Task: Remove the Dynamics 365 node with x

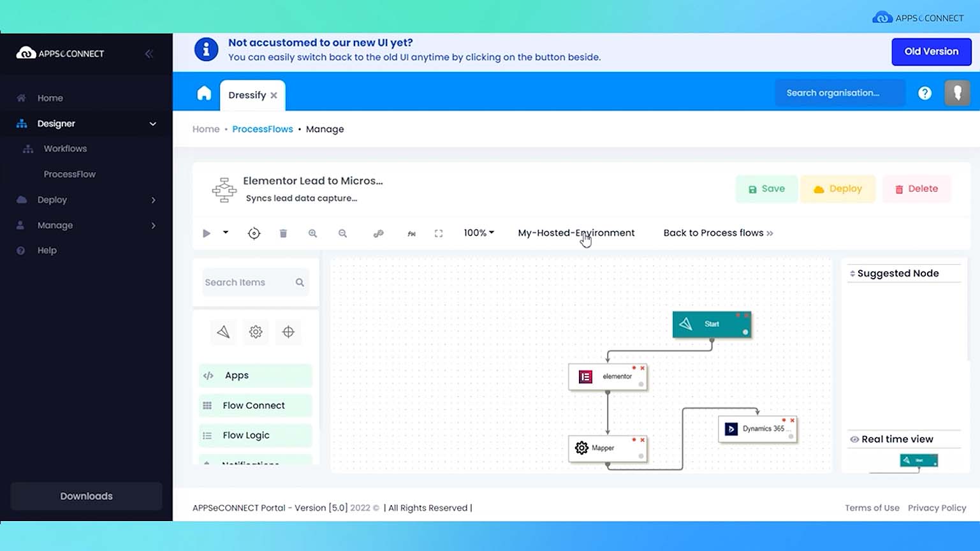Action: coord(793,420)
